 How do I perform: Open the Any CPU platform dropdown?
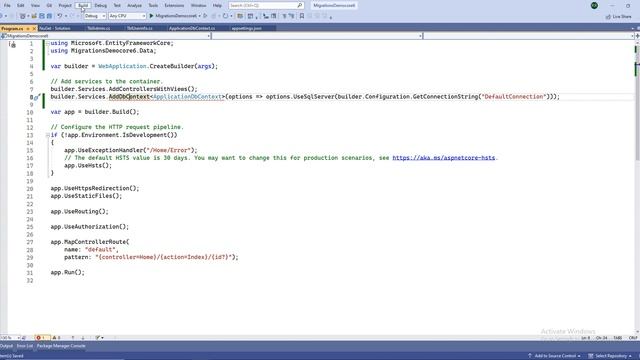point(127,16)
